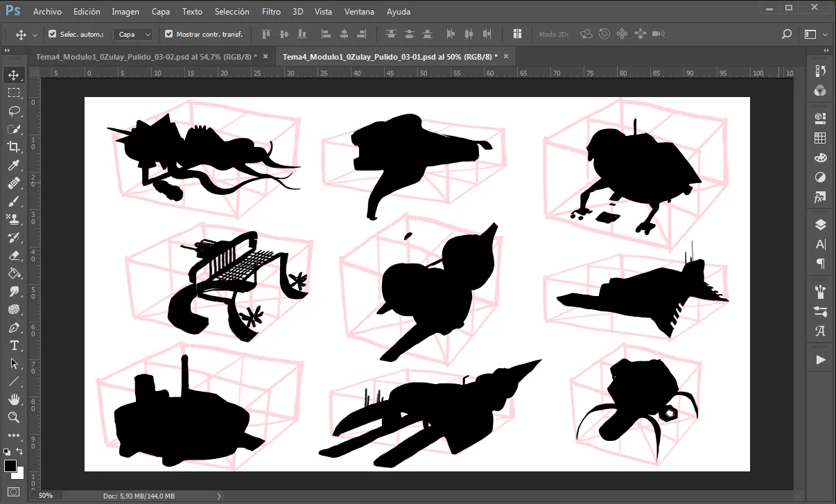Screen dimensions: 836x504
Task: Select the Clone Stamp tool
Action: pos(14,219)
